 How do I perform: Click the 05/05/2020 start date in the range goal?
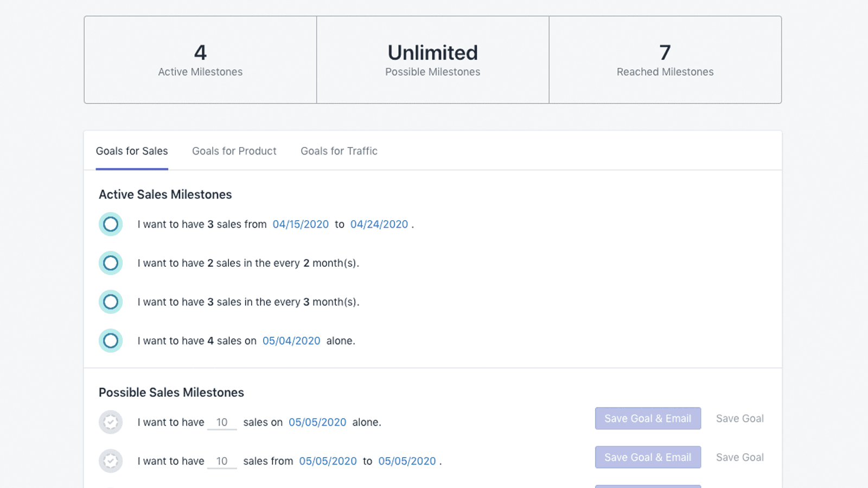pyautogui.click(x=328, y=461)
